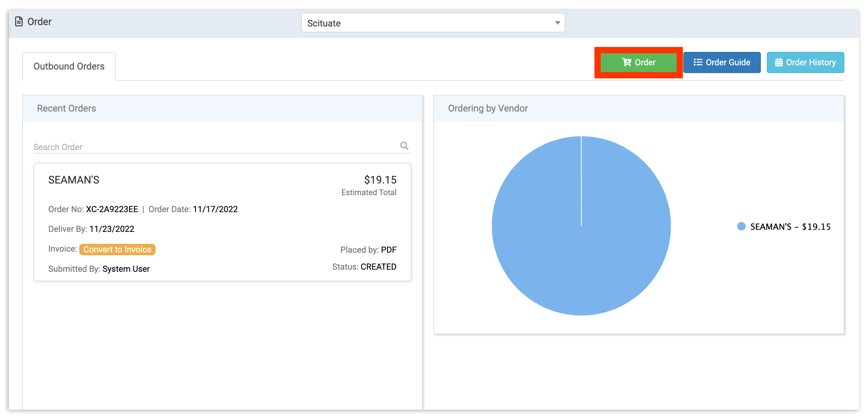Screen dimensions: 868x420
Task: Click the shopping cart icon on Order button
Action: 626,62
